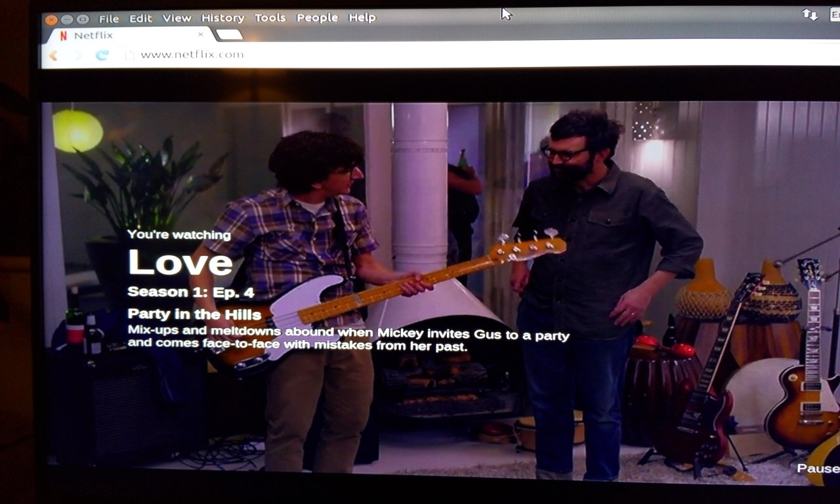Click the 'Season 1: Ep. 4' text
The height and width of the screenshot is (504, 840).
point(190,292)
